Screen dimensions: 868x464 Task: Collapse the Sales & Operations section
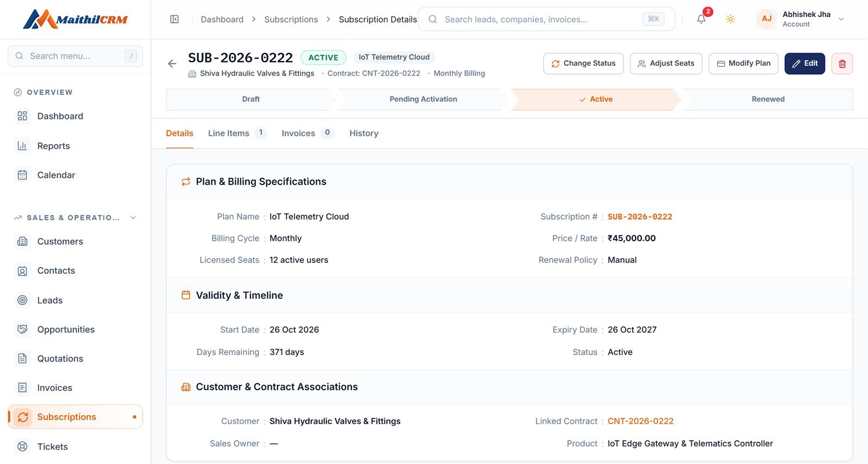[x=133, y=217]
